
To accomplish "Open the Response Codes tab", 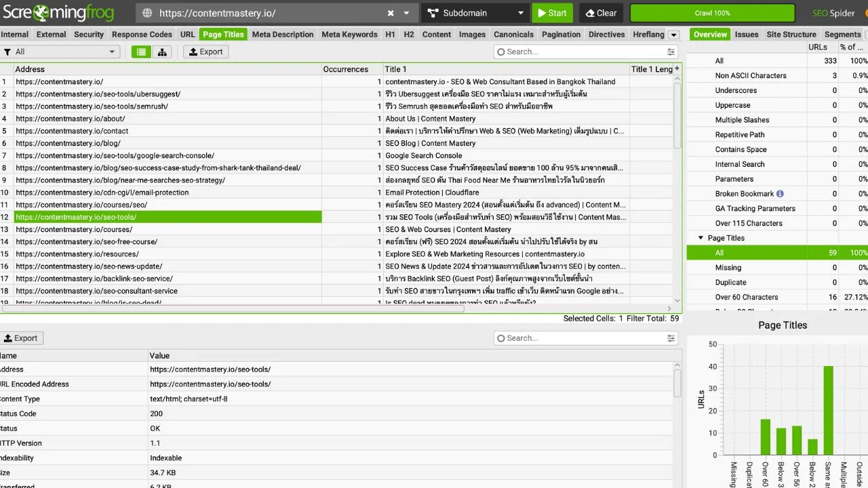I will coord(142,35).
